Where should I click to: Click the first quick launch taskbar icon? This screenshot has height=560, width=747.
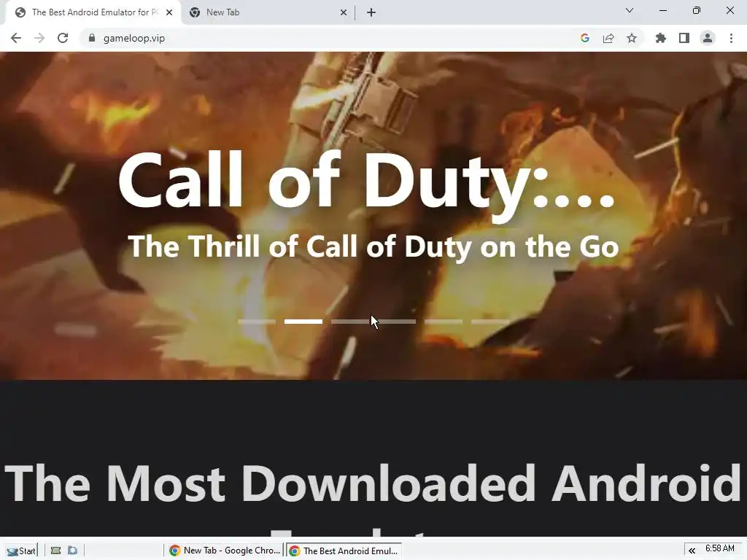55,551
